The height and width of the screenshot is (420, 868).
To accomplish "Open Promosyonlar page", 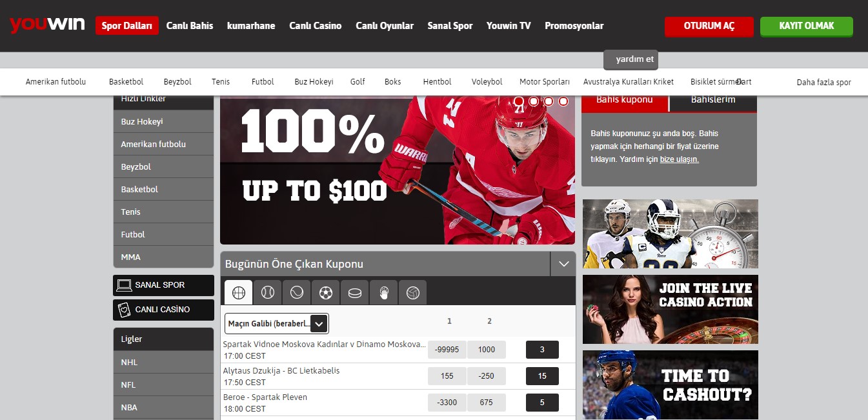I will tap(574, 26).
